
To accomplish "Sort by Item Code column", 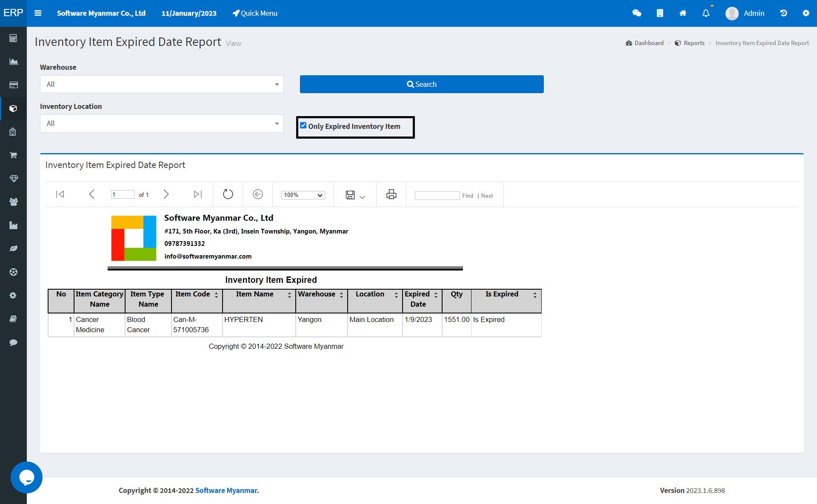I will [216, 295].
